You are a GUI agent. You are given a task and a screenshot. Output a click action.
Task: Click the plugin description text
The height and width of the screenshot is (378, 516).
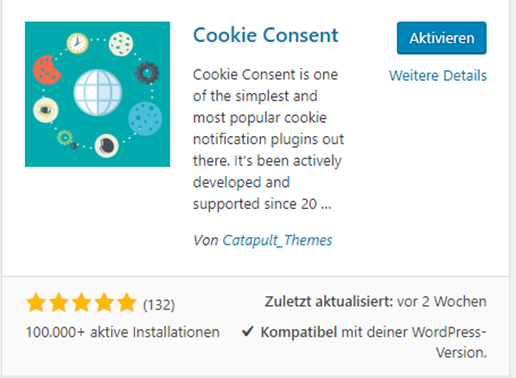pyautogui.click(x=268, y=139)
